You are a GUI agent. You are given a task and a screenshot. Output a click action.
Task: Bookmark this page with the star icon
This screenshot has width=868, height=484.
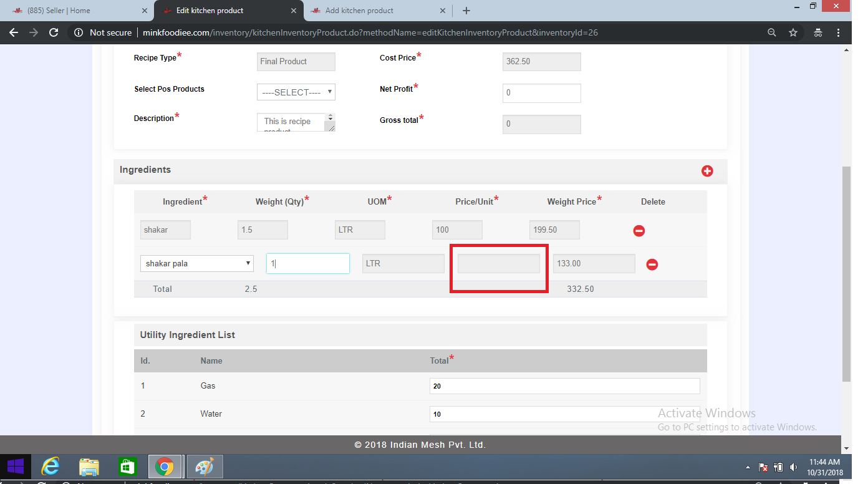(793, 32)
